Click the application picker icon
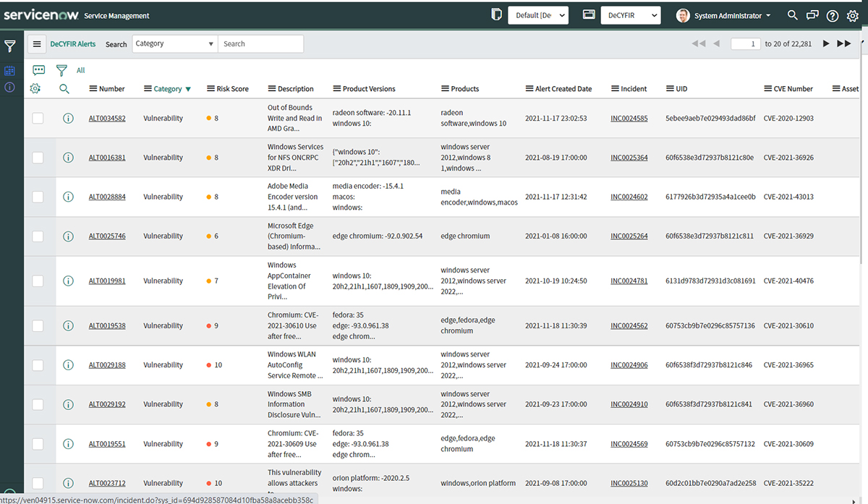 tap(589, 15)
